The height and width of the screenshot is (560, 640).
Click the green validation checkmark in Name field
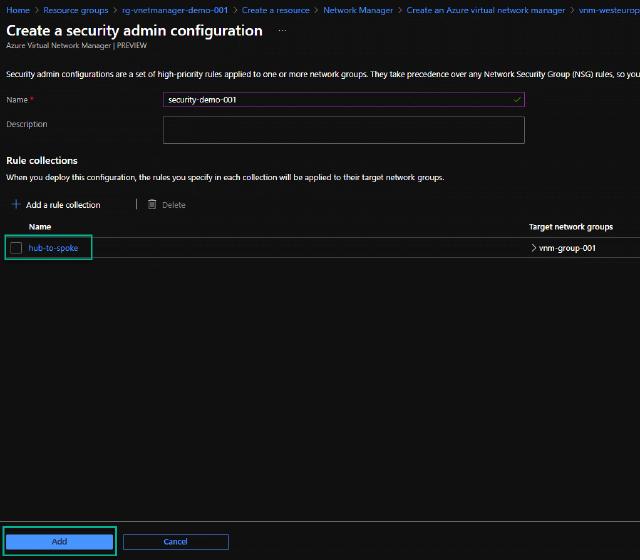tap(516, 100)
